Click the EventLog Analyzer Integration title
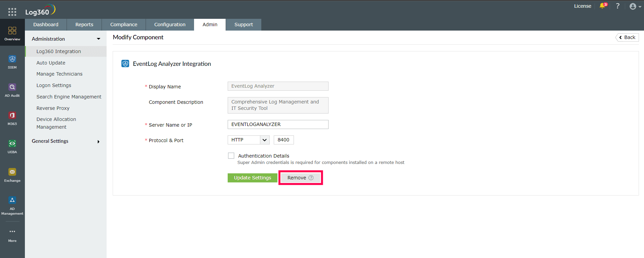This screenshot has height=258, width=644. tap(172, 64)
